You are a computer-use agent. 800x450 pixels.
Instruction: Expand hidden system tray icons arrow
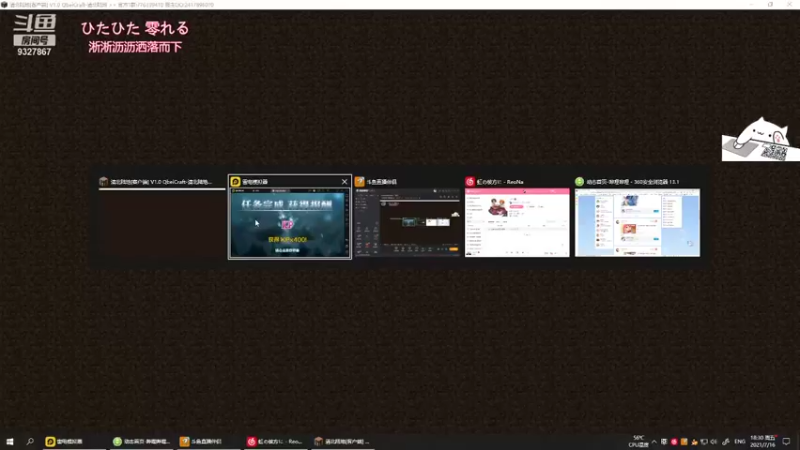pyautogui.click(x=654, y=442)
